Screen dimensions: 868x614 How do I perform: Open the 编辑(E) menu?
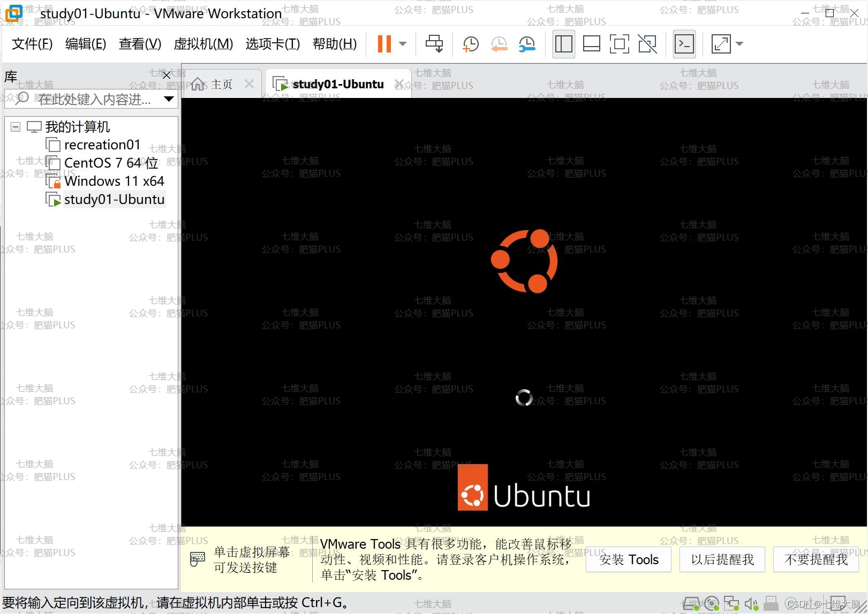click(x=86, y=44)
